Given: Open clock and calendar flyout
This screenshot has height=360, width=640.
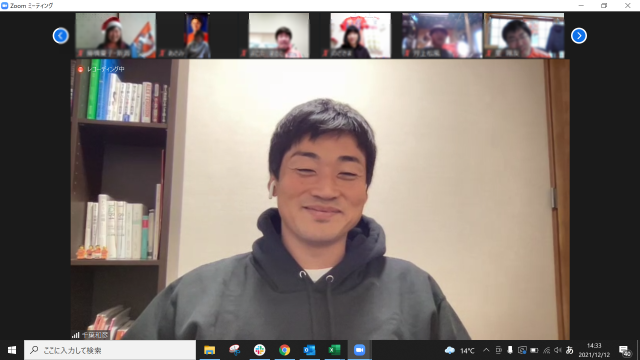Looking at the screenshot, I should coord(594,350).
